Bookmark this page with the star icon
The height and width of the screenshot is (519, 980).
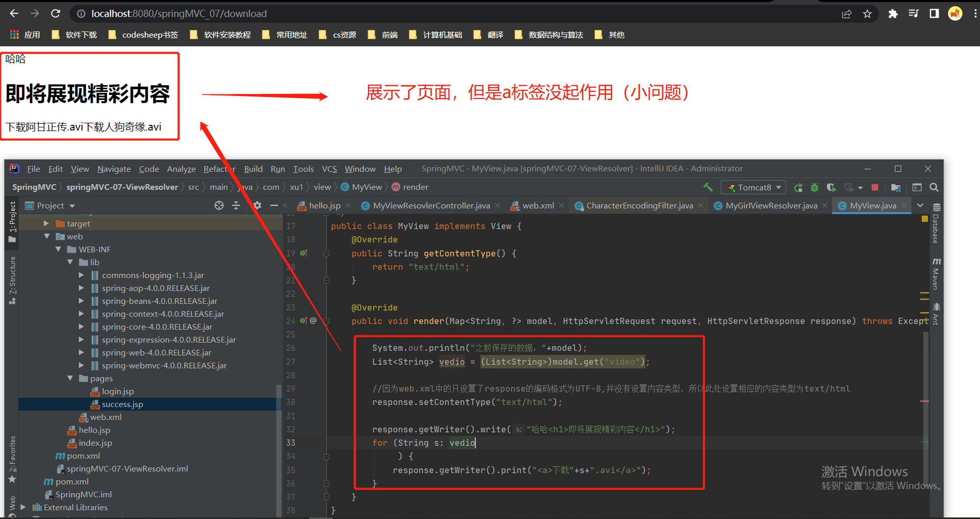pos(867,14)
